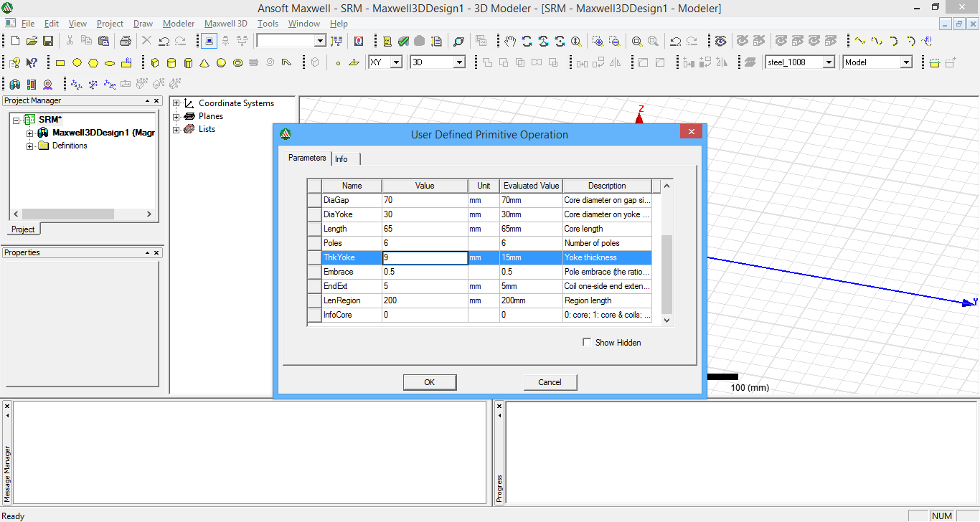Image resolution: width=980 pixels, height=522 pixels.
Task: Click the What's This help cursor icon
Action: tap(32, 62)
